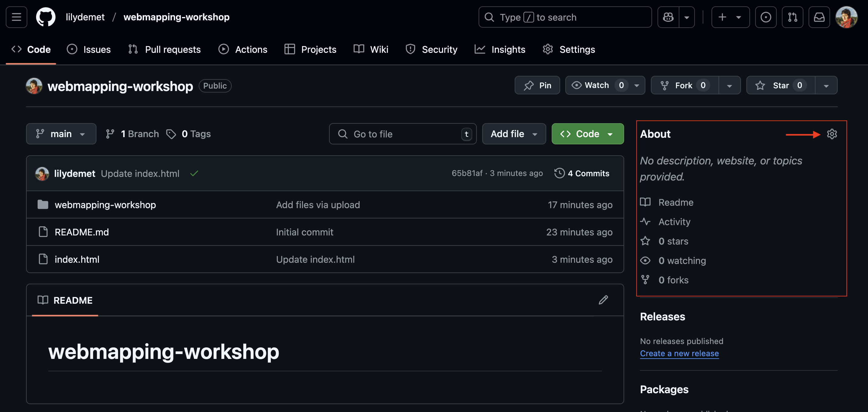Image resolution: width=868 pixels, height=412 pixels.
Task: Open the index.html file
Action: [x=77, y=259]
